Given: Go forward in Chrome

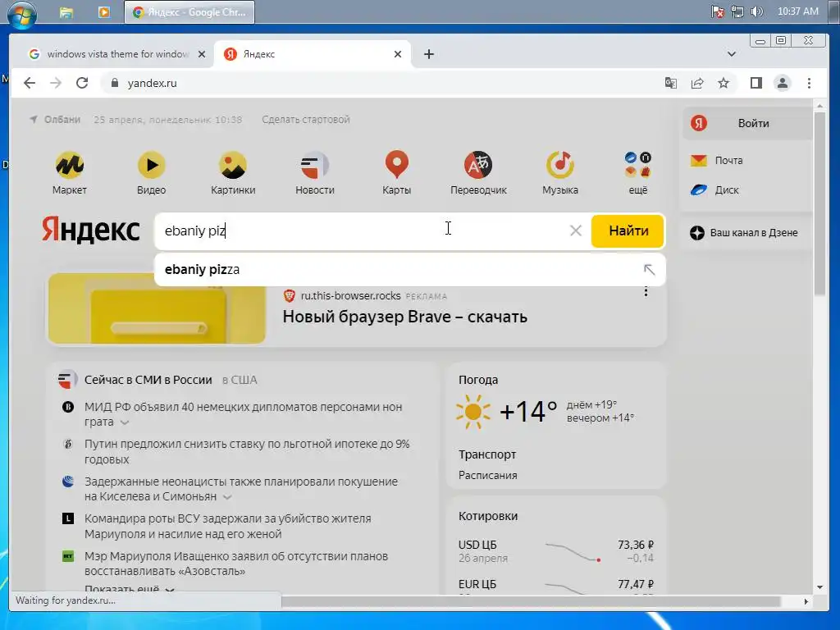Looking at the screenshot, I should 56,83.
